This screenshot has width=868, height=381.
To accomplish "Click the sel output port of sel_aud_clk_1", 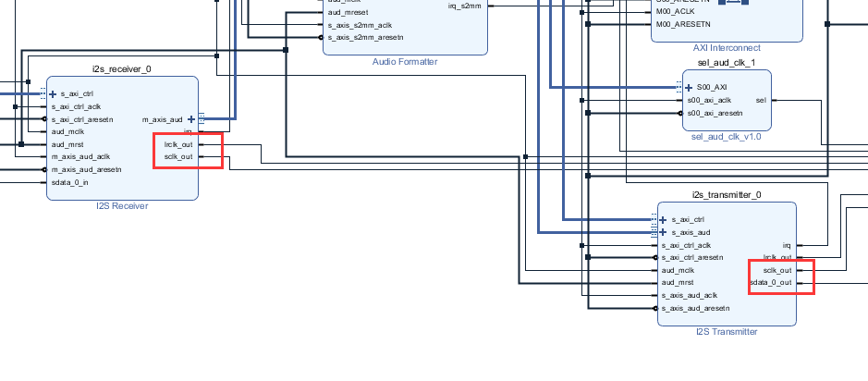I will [x=761, y=100].
